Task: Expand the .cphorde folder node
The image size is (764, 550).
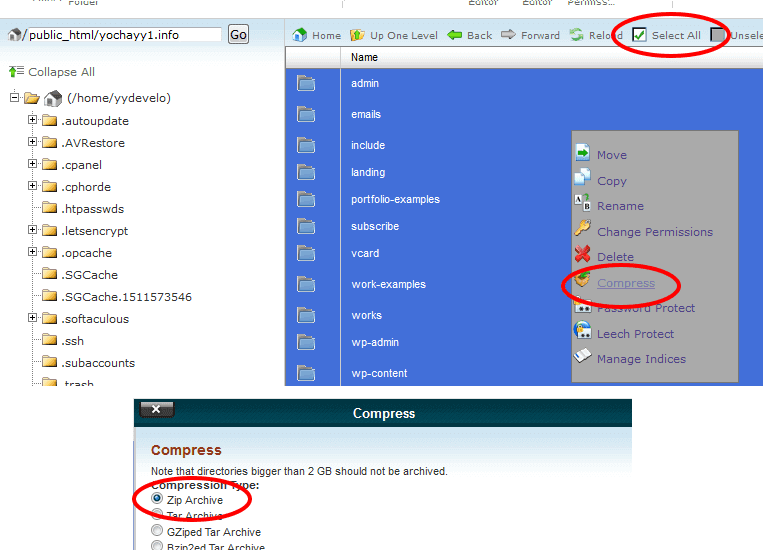Action: (x=32, y=186)
